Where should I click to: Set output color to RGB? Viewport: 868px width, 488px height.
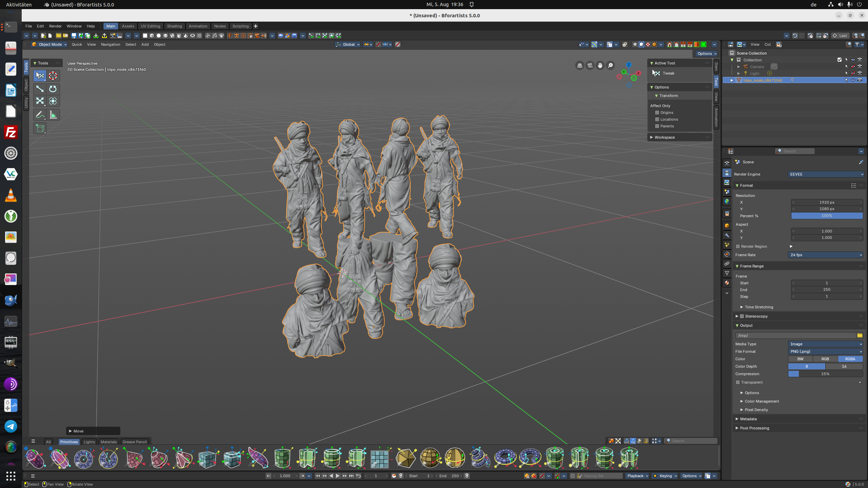coord(825,359)
